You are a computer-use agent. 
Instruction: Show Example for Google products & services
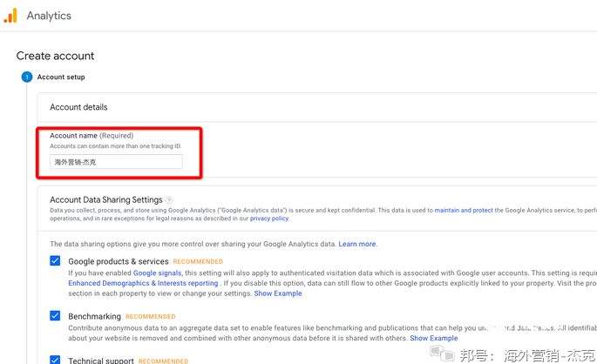pos(278,293)
